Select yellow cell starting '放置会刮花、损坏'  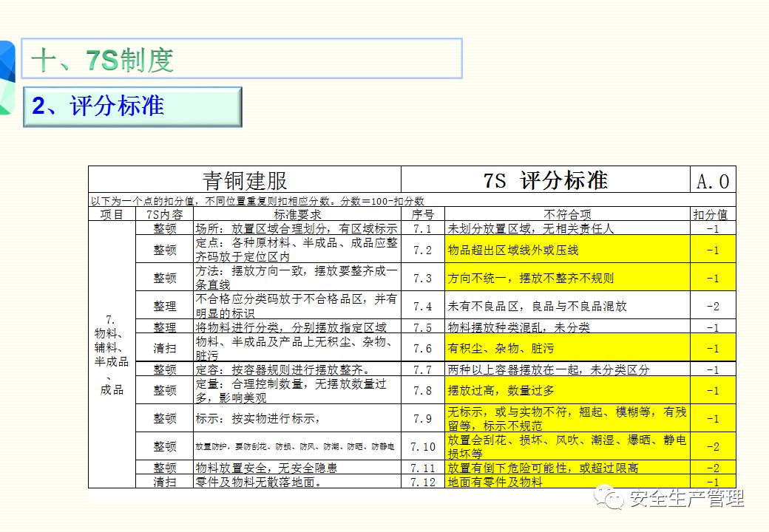click(x=567, y=446)
